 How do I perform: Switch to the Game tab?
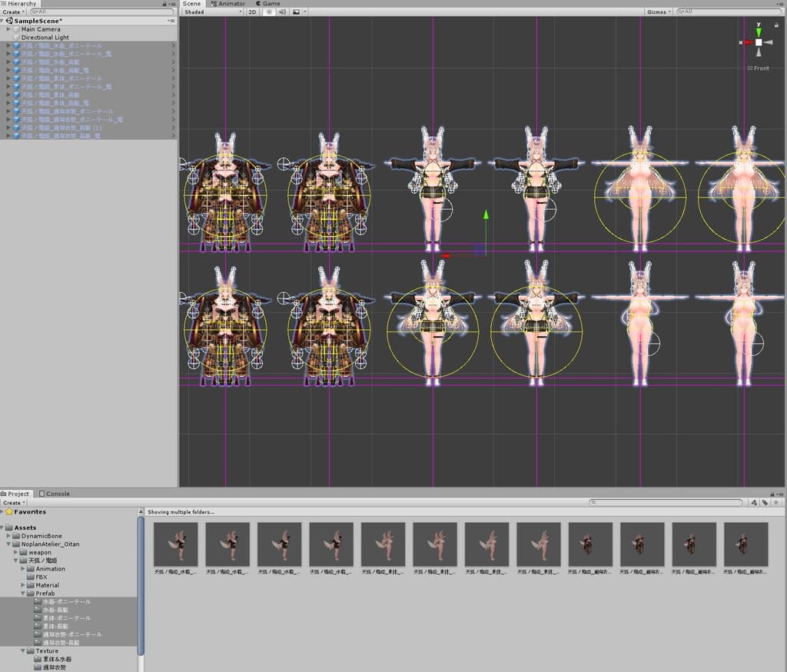pos(269,4)
